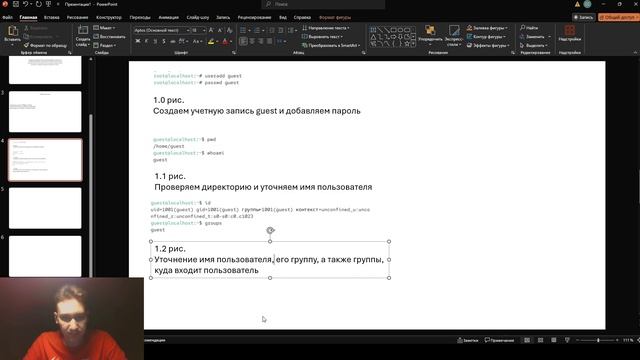Toggle text shadow (S) formatting

(x=164, y=42)
